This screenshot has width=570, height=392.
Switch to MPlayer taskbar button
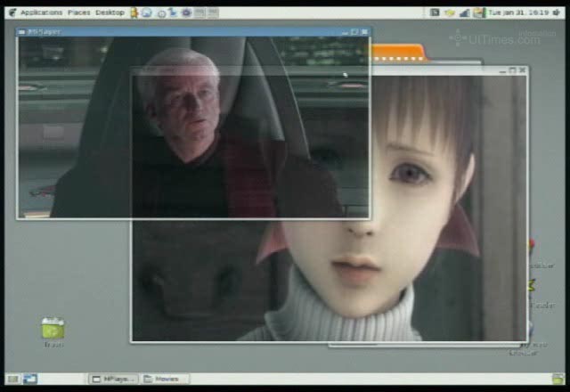(113, 380)
